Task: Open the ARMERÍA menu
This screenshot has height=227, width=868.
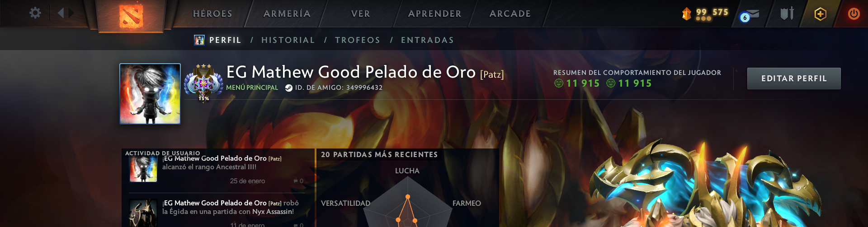Action: (287, 14)
